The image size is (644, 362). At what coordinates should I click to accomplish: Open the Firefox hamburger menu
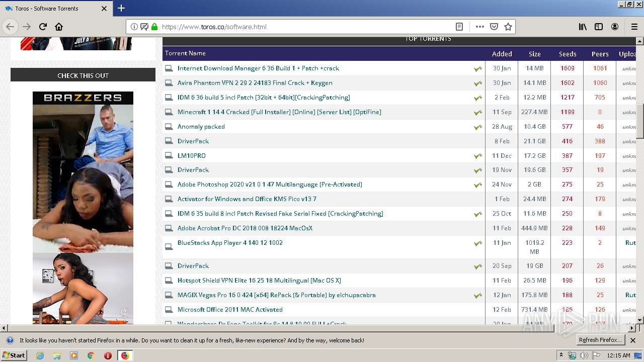(634, 27)
